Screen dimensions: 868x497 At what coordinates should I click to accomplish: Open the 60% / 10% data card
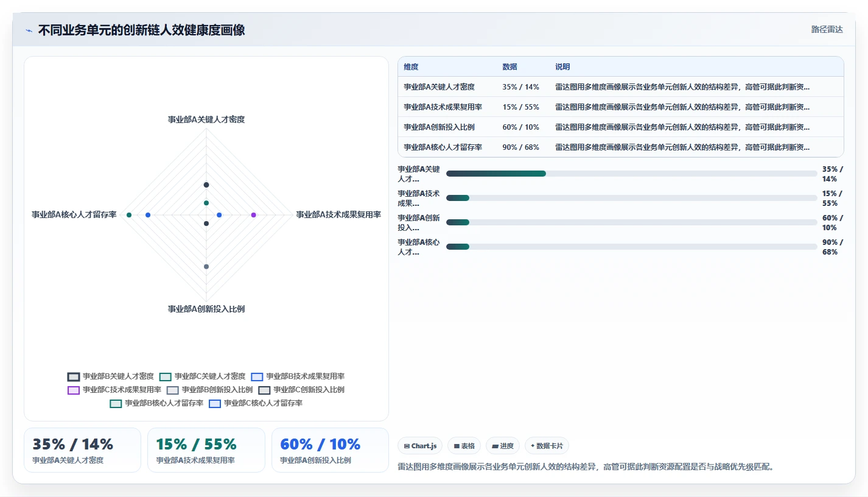[x=330, y=450]
